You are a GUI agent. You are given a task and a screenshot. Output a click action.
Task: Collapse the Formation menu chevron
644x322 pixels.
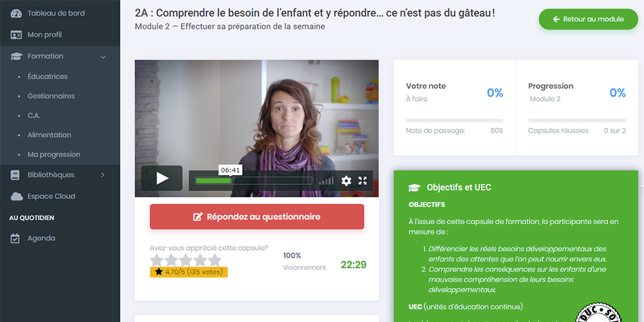click(103, 57)
